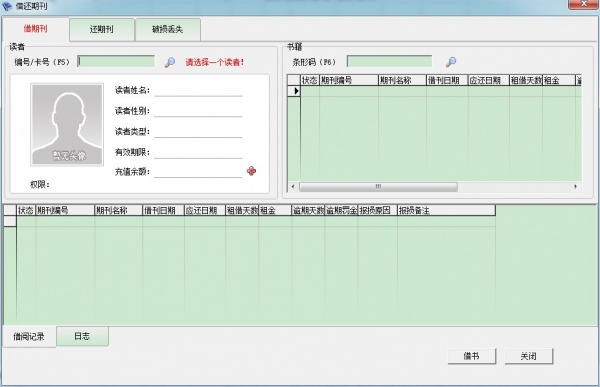Click 期刊名称 column header in books grid

tap(402, 80)
